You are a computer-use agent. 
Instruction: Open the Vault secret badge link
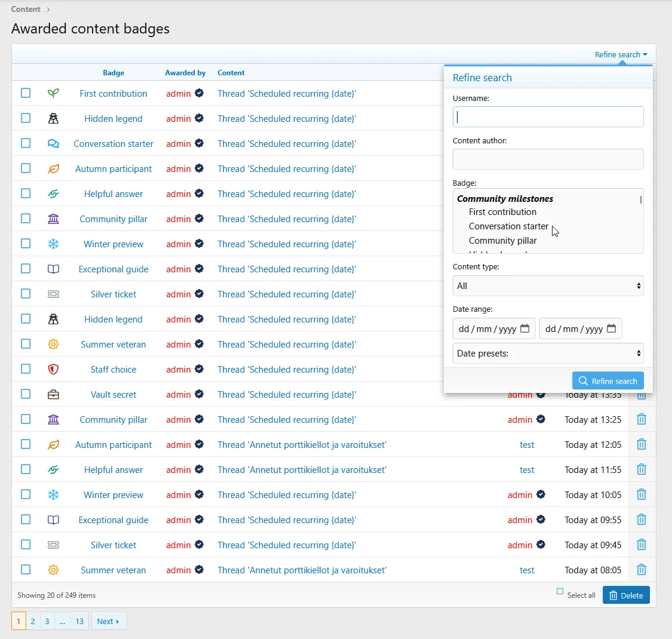point(113,395)
